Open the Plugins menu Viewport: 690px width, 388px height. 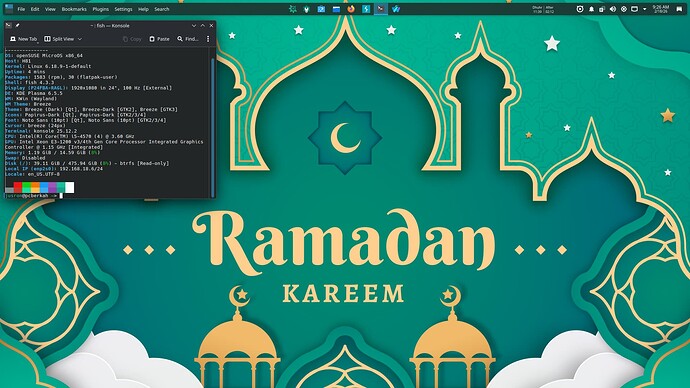pyautogui.click(x=100, y=9)
